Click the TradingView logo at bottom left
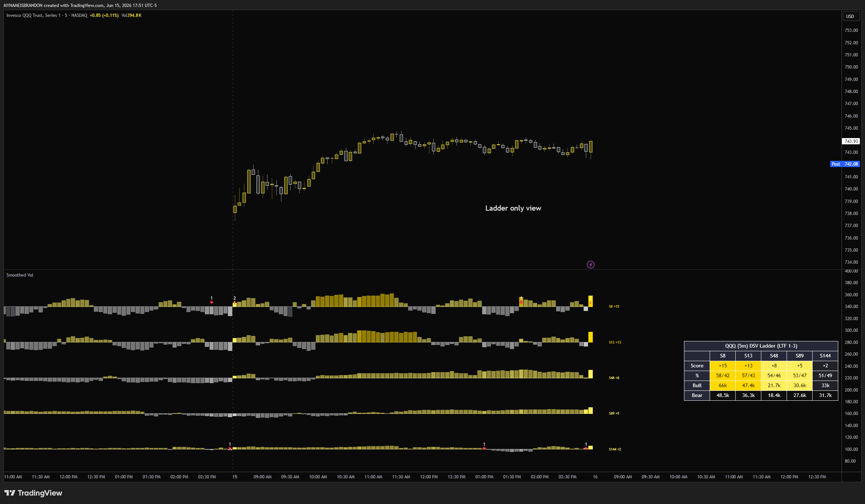Viewport: 865px width, 504px height. click(33, 493)
